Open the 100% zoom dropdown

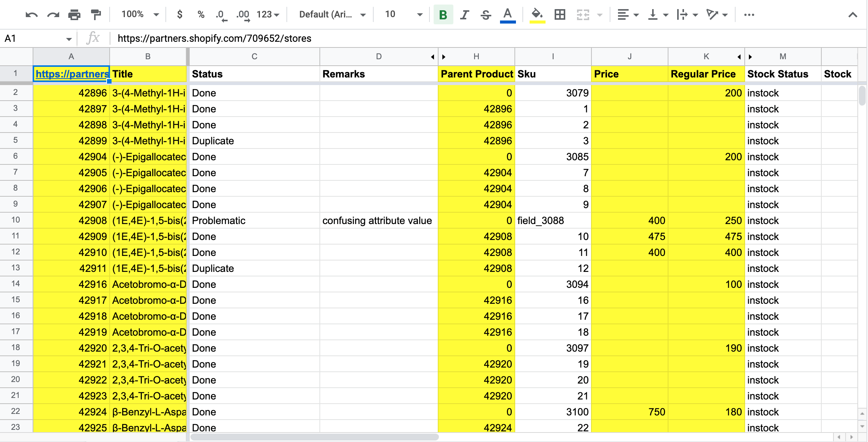tap(140, 15)
